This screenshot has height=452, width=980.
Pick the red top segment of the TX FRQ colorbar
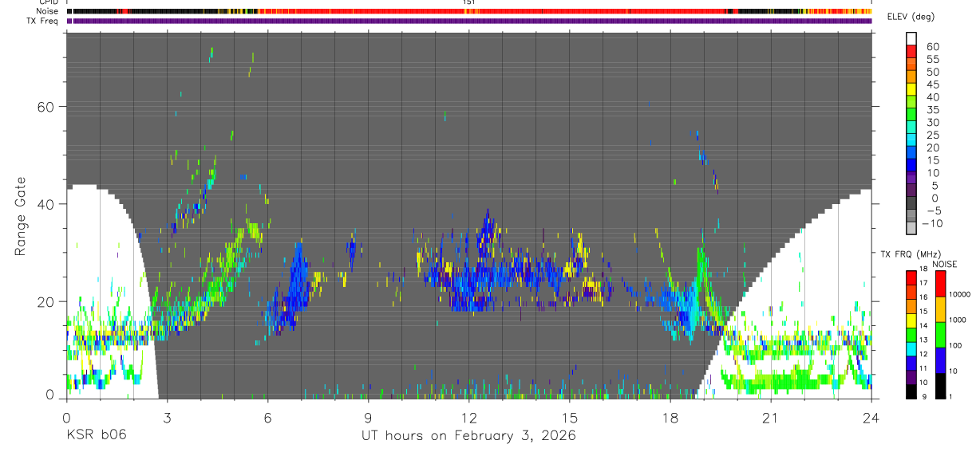coord(911,277)
